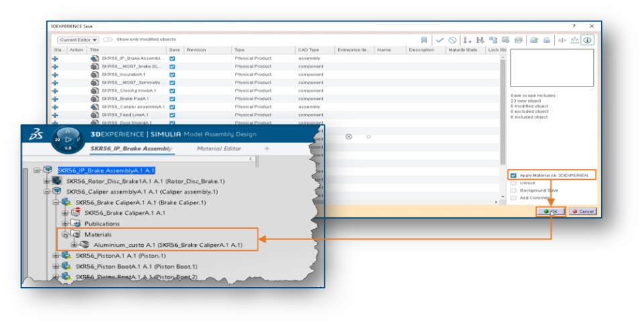Click the plus status icon of SKR56_InsulatorA.1
644x330 pixels.
[x=55, y=74]
